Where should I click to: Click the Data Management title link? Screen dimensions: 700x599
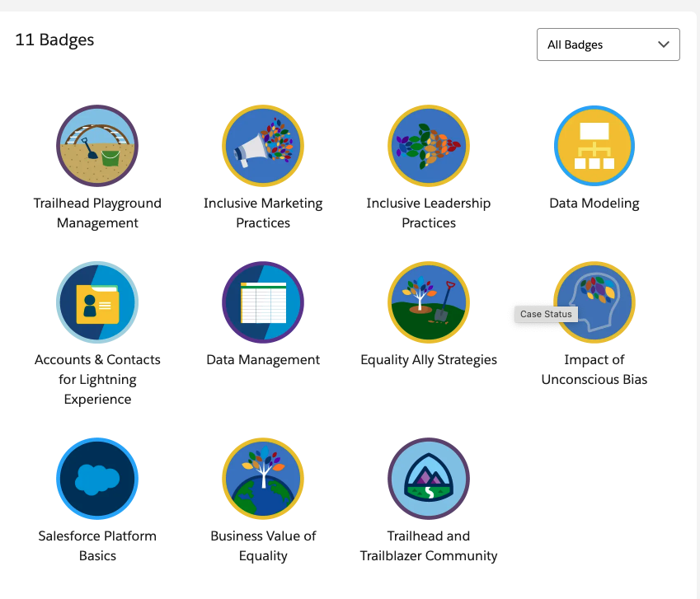point(263,359)
